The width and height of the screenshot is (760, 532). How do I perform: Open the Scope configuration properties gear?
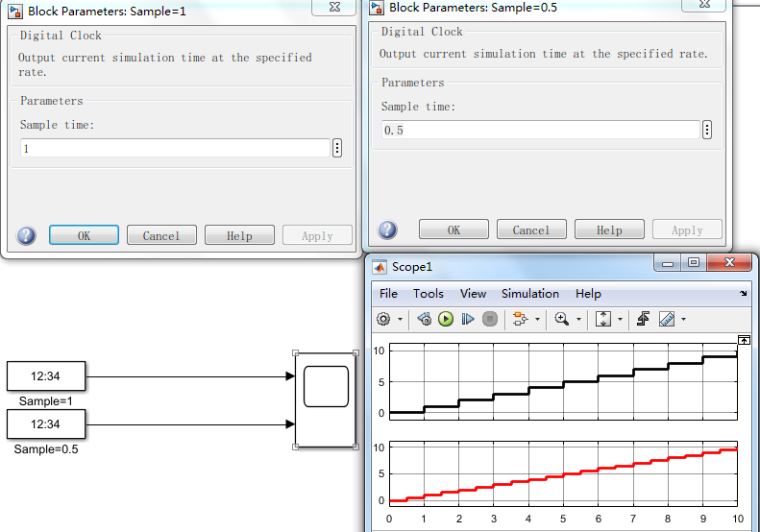tap(383, 320)
